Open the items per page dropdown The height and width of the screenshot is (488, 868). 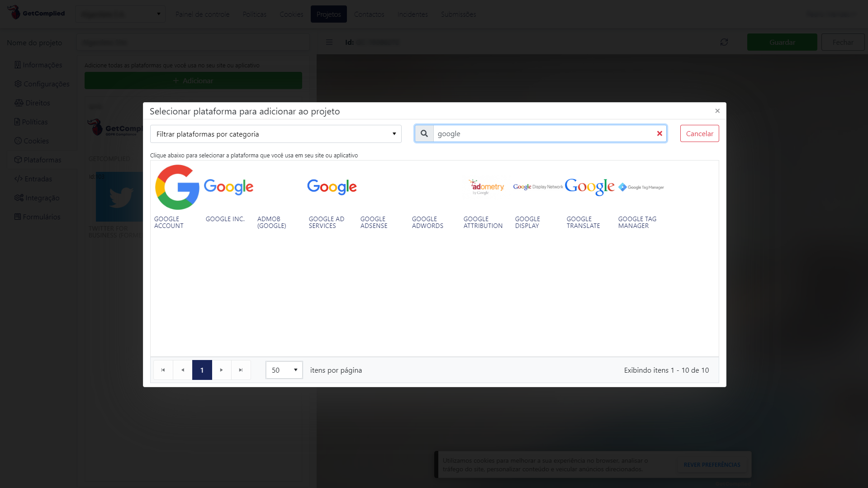pos(284,370)
